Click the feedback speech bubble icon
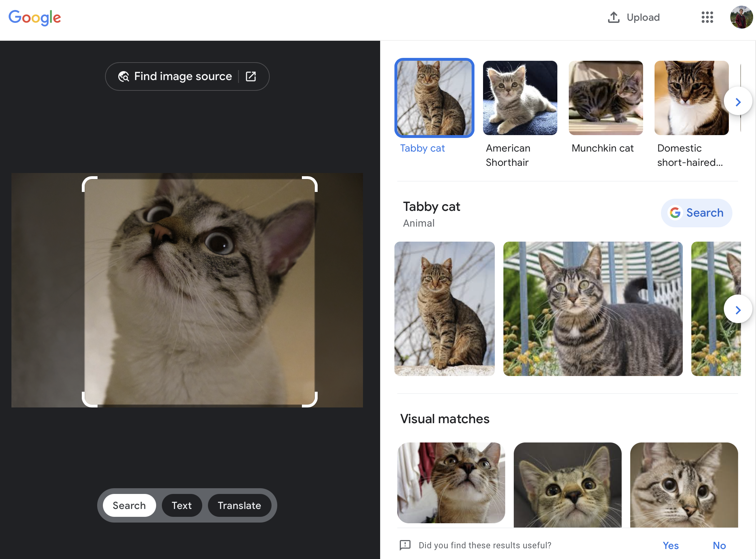Screen dimensions: 756x559 pos(405,545)
